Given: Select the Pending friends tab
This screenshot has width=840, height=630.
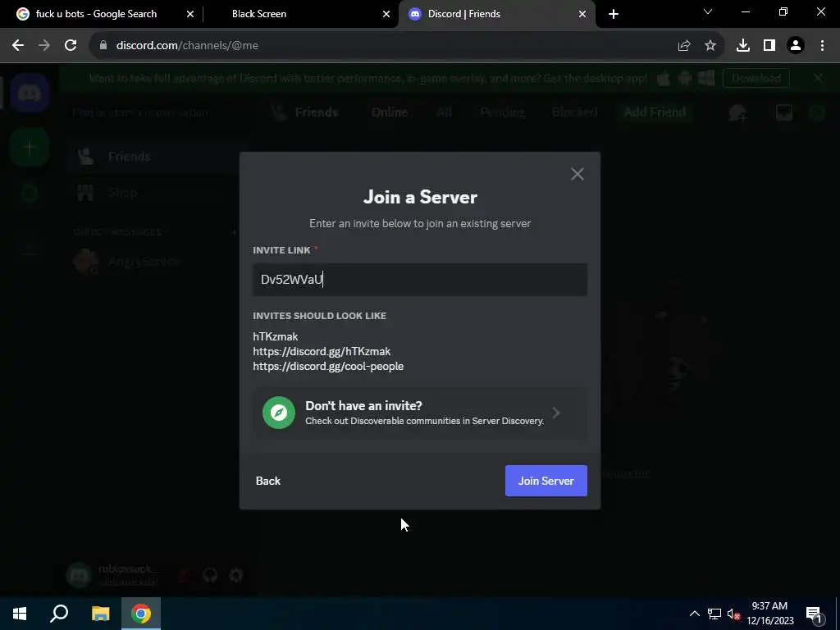Looking at the screenshot, I should click(x=503, y=112).
